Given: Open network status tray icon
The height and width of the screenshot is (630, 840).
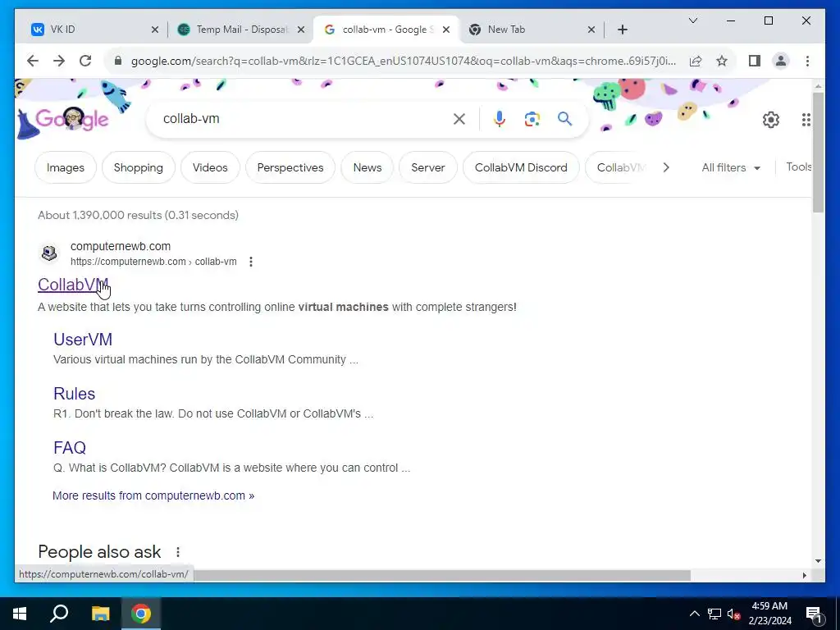Looking at the screenshot, I should pyautogui.click(x=714, y=614).
